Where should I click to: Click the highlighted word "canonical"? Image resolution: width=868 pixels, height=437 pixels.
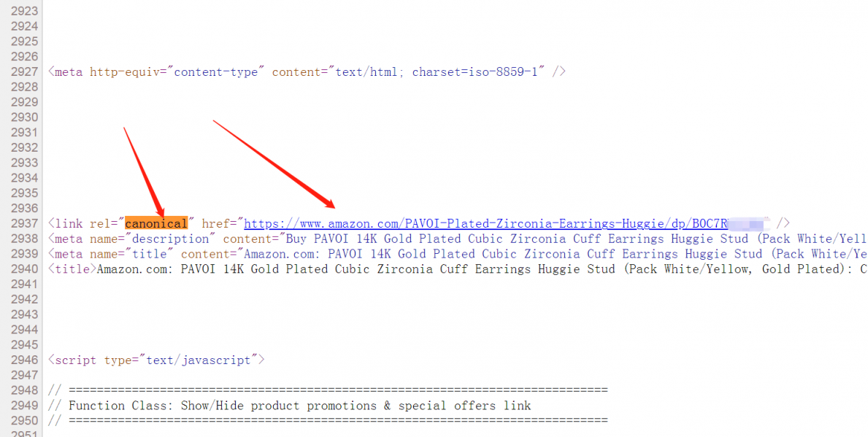pos(156,223)
